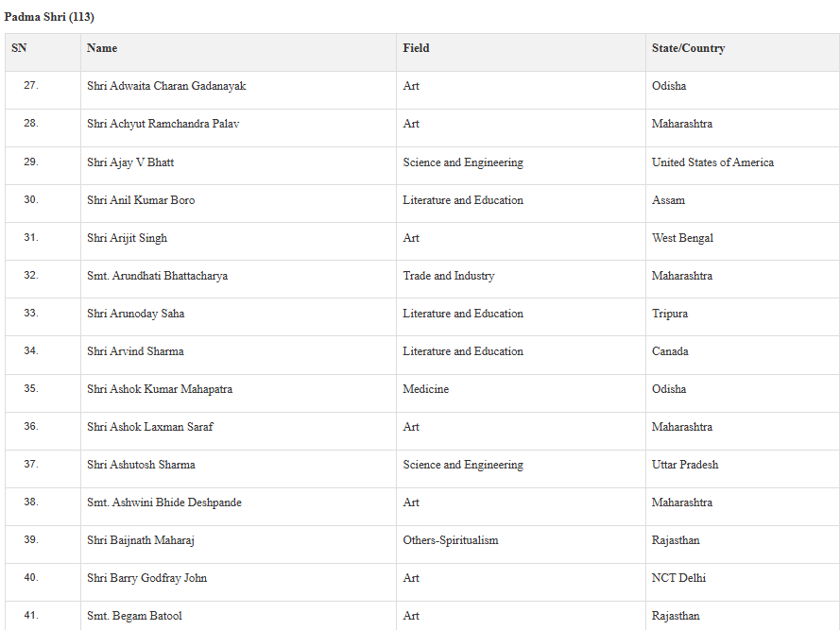The width and height of the screenshot is (840, 630).
Task: Click the 'State/Country' column header
Action: pyautogui.click(x=689, y=48)
